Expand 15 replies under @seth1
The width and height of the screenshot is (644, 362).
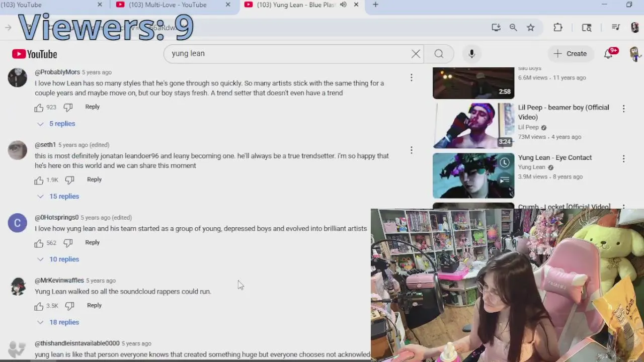pyautogui.click(x=58, y=197)
